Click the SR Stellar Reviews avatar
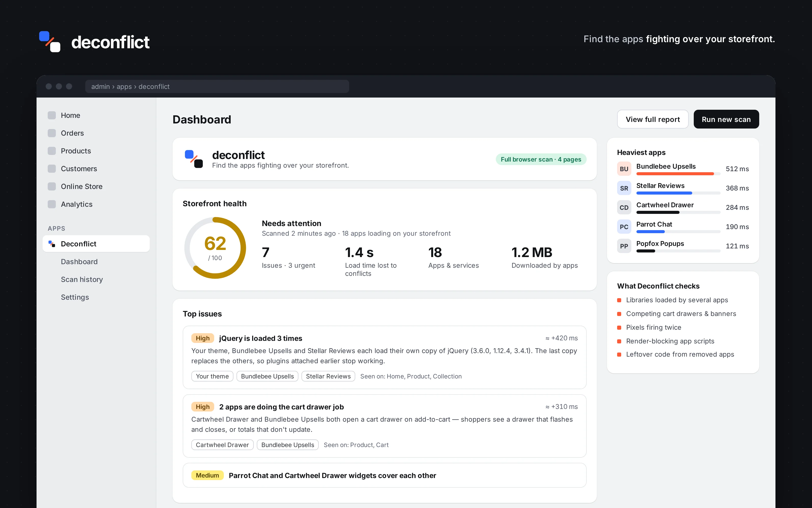812x508 pixels. click(624, 188)
